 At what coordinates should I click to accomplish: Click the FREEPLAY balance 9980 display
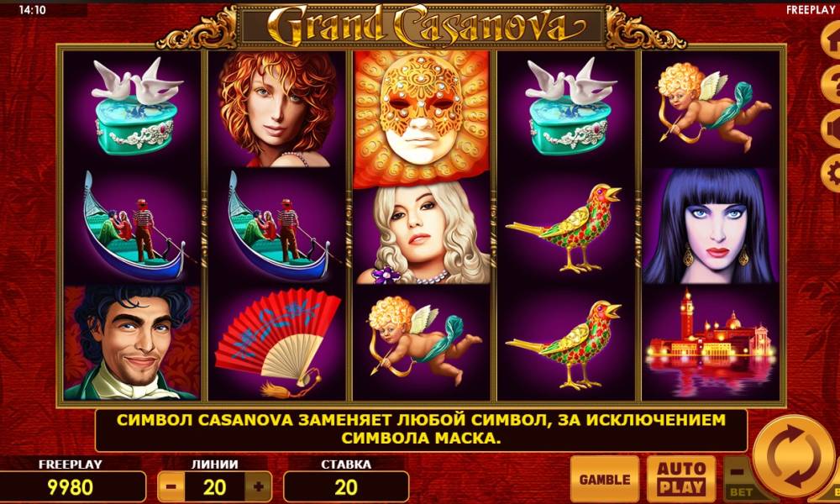tap(71, 487)
